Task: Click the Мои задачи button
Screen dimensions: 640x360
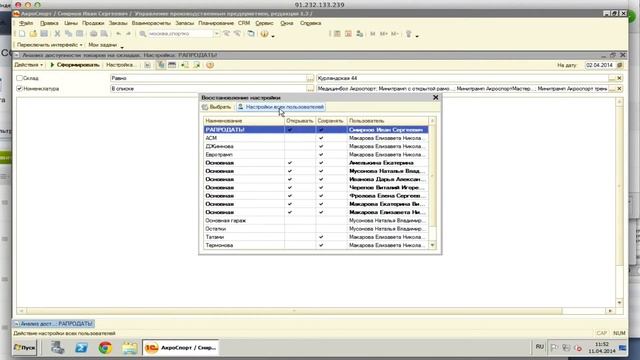Action: (x=103, y=45)
